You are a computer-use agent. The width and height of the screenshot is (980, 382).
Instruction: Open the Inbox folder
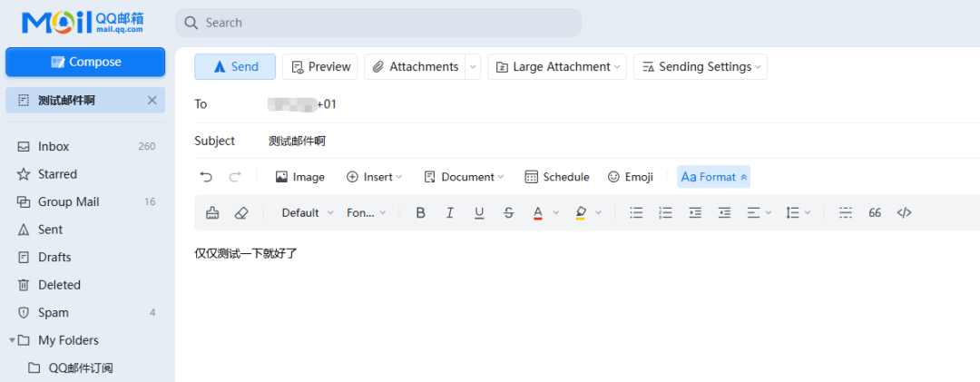point(54,146)
